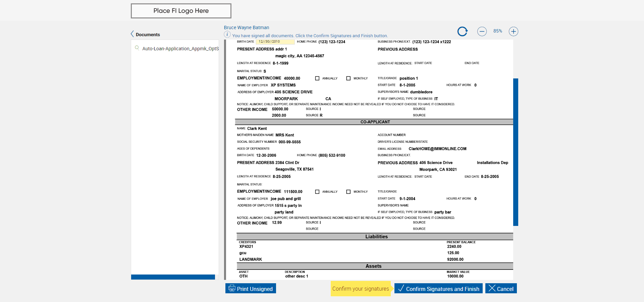Screen dimensions: 644x302
Task: Click the printer icon on Print Unsigned
Action: pyautogui.click(x=232, y=288)
